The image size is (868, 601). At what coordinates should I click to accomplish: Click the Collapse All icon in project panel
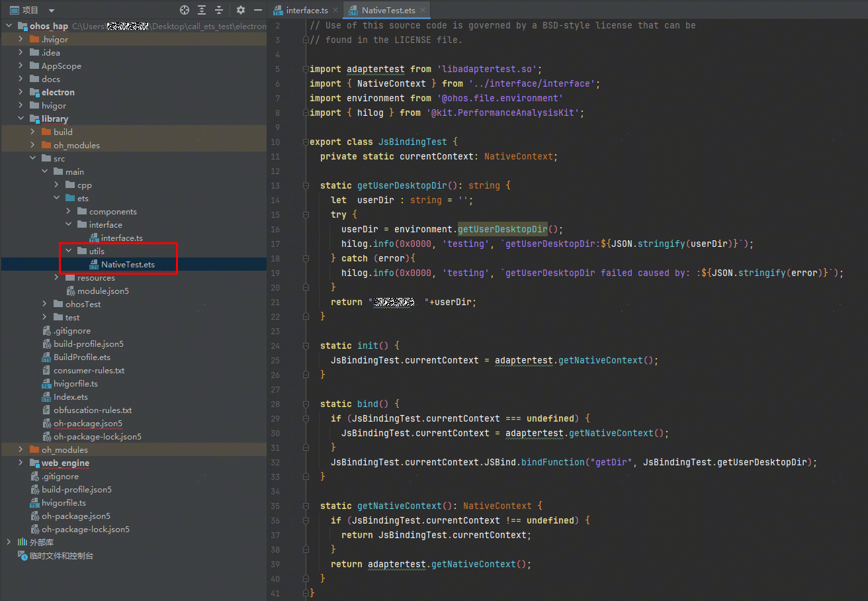coord(219,10)
